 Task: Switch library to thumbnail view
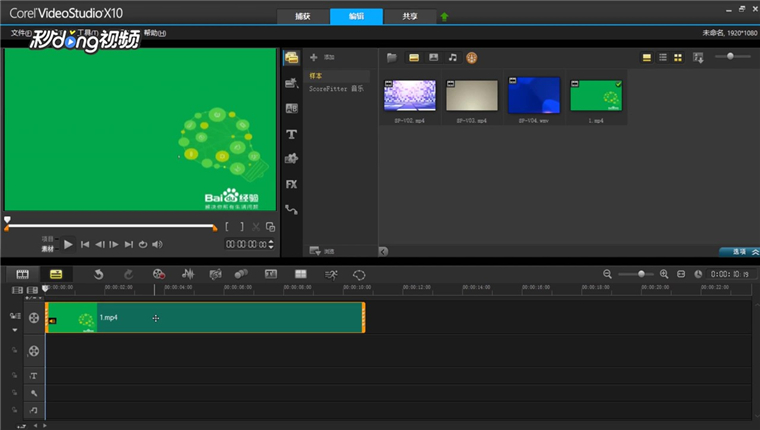[678, 58]
